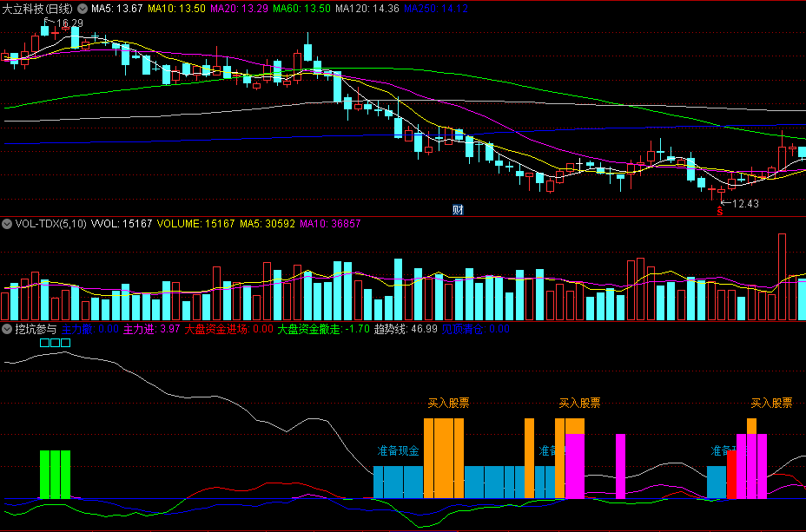Viewport: 806px width, 532px height.
Task: Click the first 买入股票 signal label
Action: click(x=449, y=403)
